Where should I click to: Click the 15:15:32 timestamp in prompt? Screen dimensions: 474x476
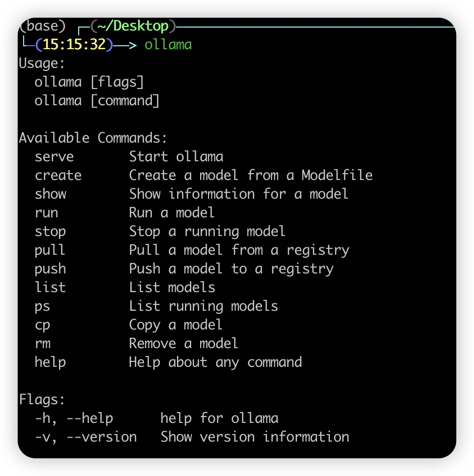[x=74, y=45]
